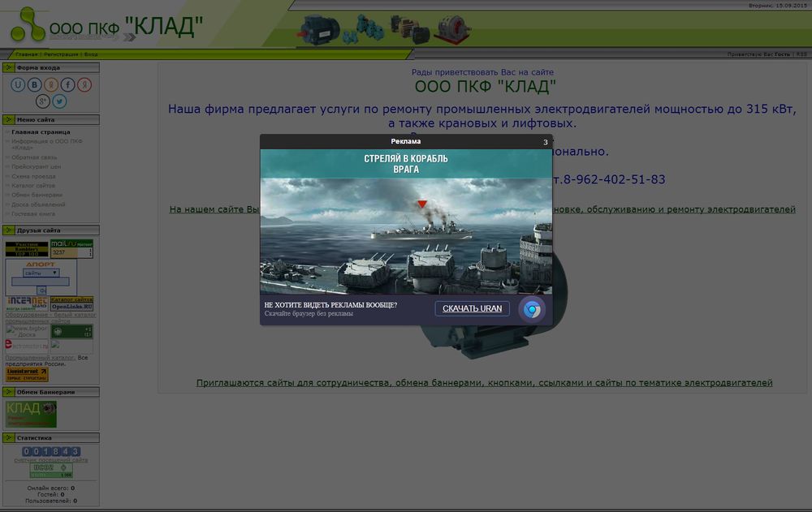Click the КЛАД banner under Обмен Баннерами
Viewport: 812px width, 512px height.
coord(31,413)
